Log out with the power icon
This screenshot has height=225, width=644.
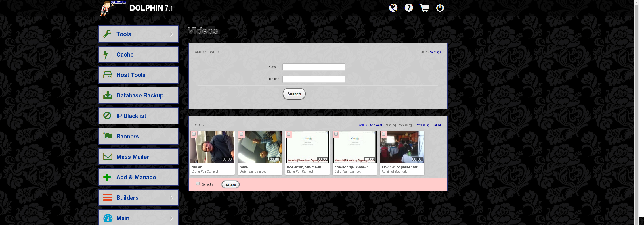pos(440,8)
